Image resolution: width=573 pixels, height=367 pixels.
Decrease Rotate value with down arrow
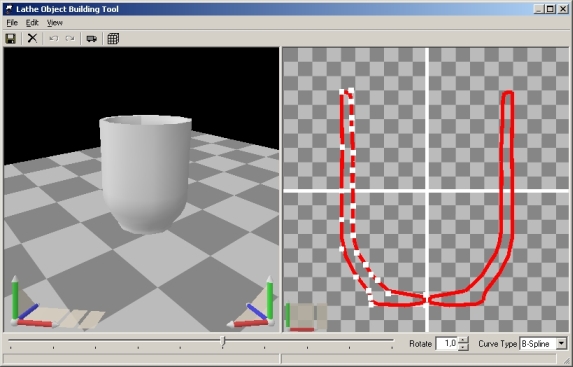click(x=463, y=347)
